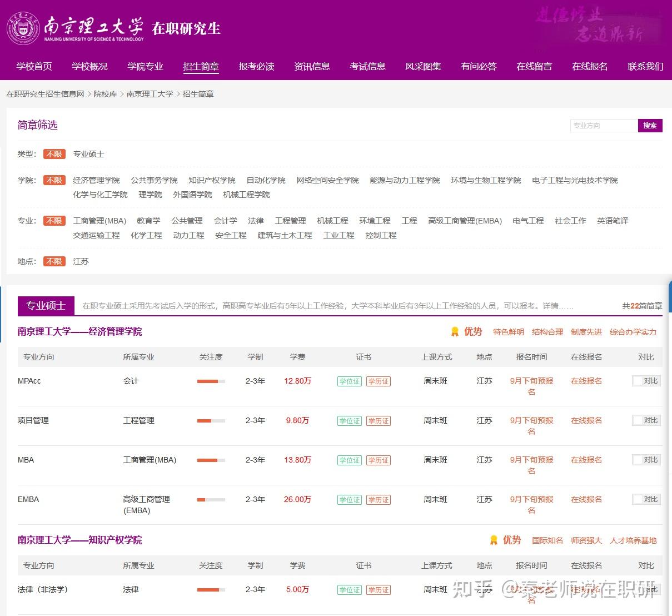Filter by 机械工程学院
This screenshot has width=672, height=616.
pos(247,195)
